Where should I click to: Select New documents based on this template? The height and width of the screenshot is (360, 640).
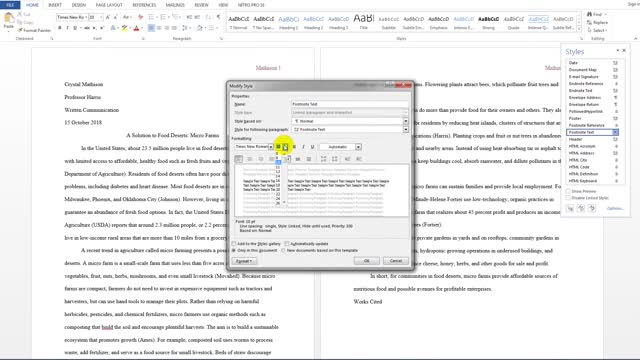point(283,250)
